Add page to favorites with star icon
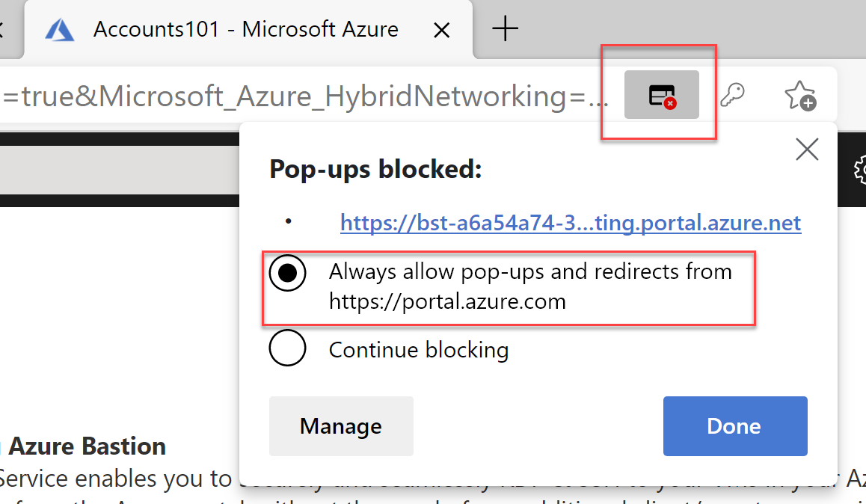Screen dimensions: 866x504 (x=799, y=96)
